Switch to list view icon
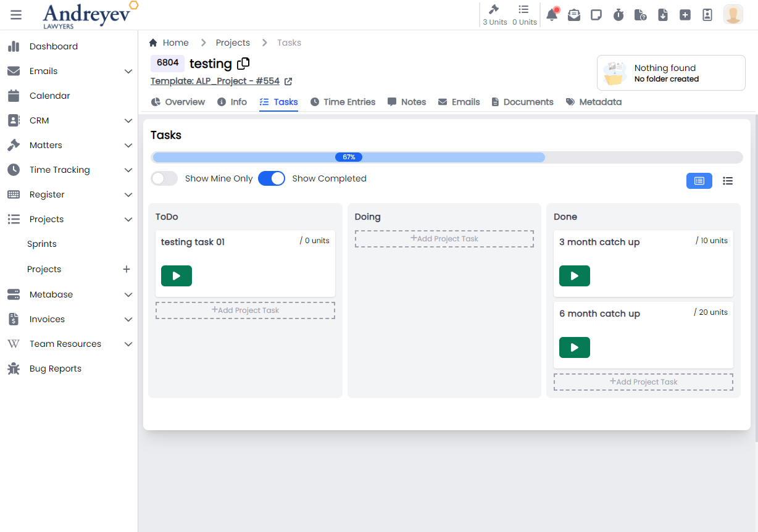 (728, 181)
